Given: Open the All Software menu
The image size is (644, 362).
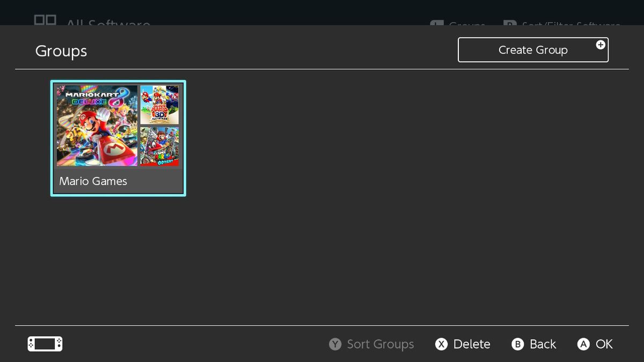Looking at the screenshot, I should [x=106, y=23].
